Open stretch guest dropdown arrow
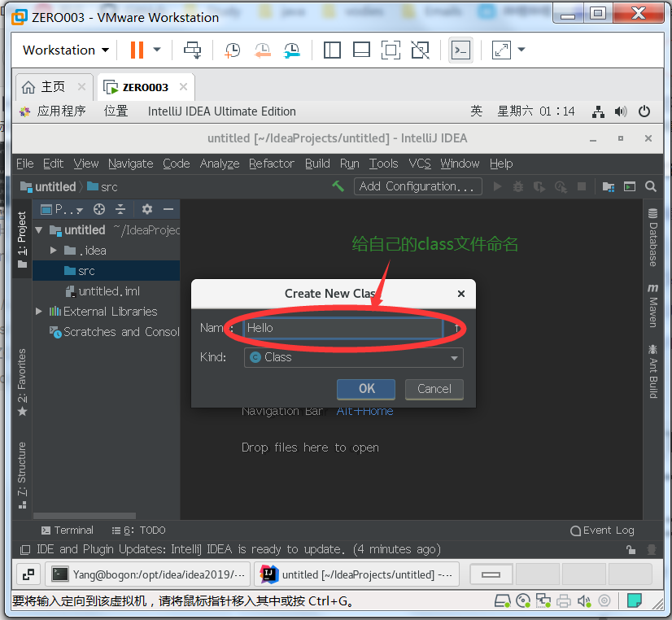Viewport: 672px width, 620px height. pyautogui.click(x=521, y=50)
